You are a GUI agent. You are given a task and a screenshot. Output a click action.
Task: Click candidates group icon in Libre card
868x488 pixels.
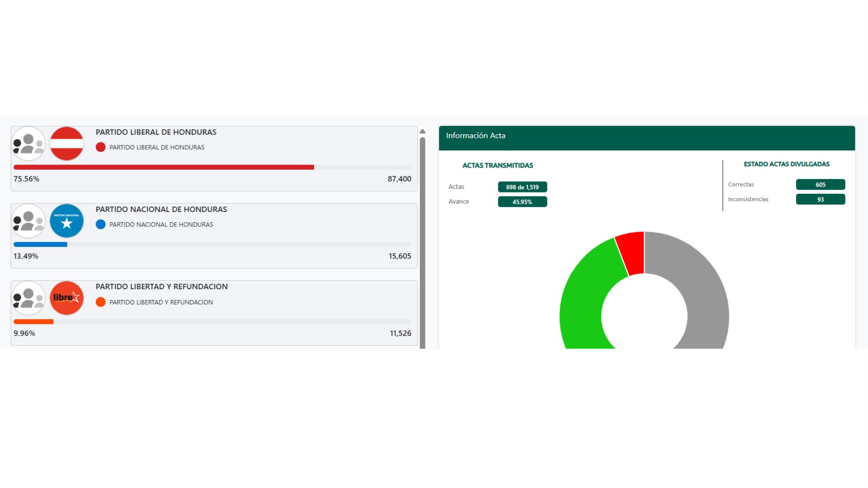[28, 298]
